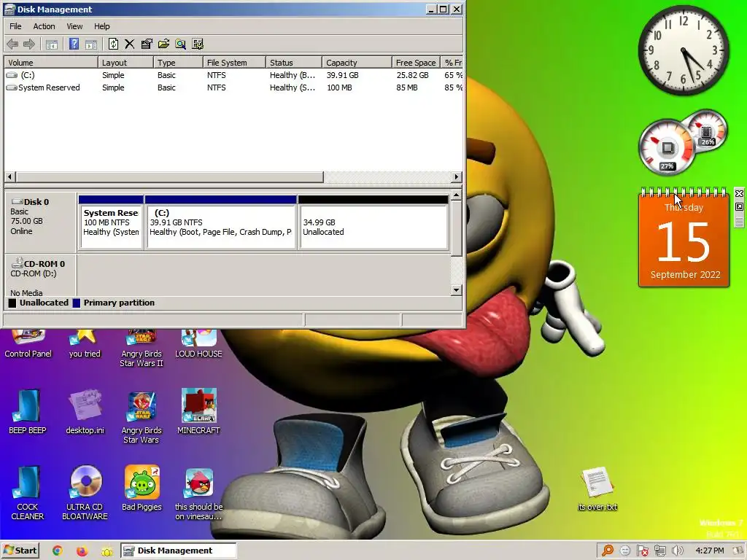Launch Firefox from the taskbar

tap(82, 551)
